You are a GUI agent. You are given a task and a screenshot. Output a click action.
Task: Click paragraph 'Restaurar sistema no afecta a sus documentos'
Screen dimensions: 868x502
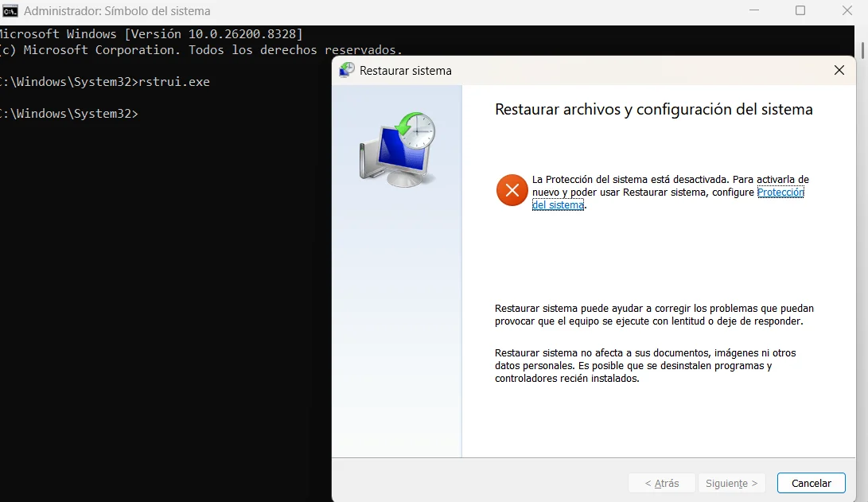click(x=645, y=366)
